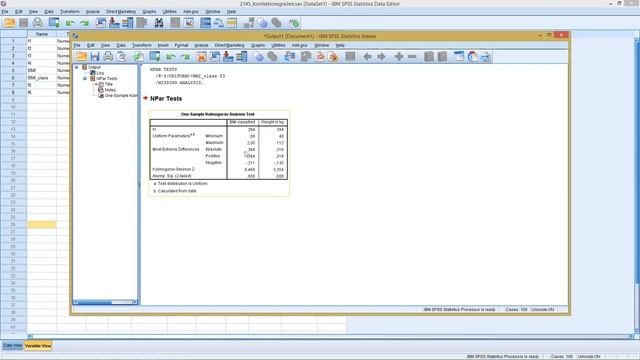This screenshot has height=360, width=640.
Task: Click 'Weight in kg' column header
Action: coord(273,122)
